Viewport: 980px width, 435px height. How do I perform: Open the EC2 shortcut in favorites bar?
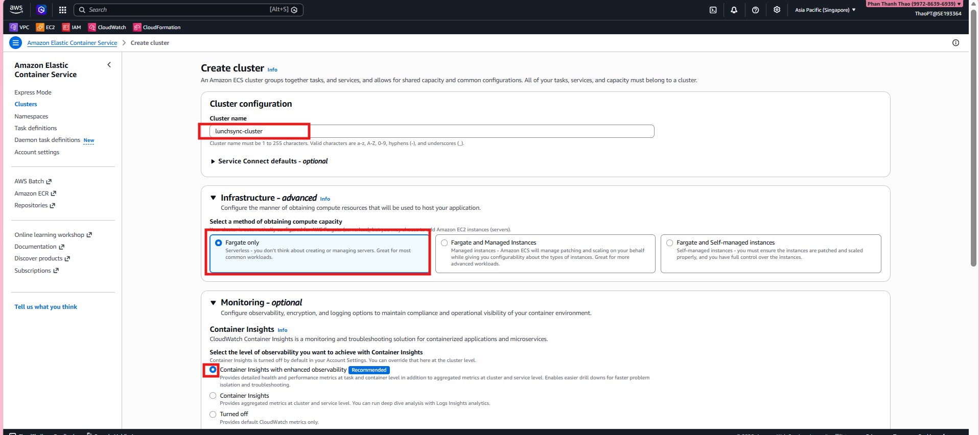coord(45,27)
